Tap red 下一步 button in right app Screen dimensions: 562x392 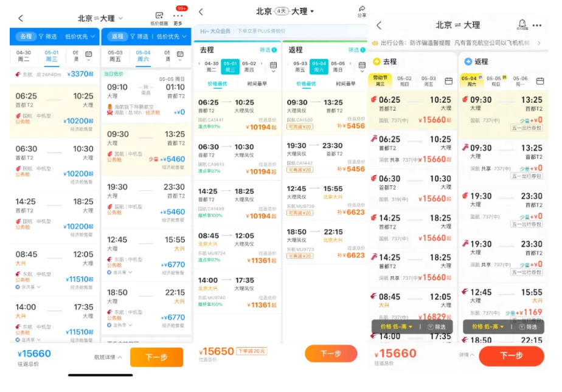pos(512,356)
